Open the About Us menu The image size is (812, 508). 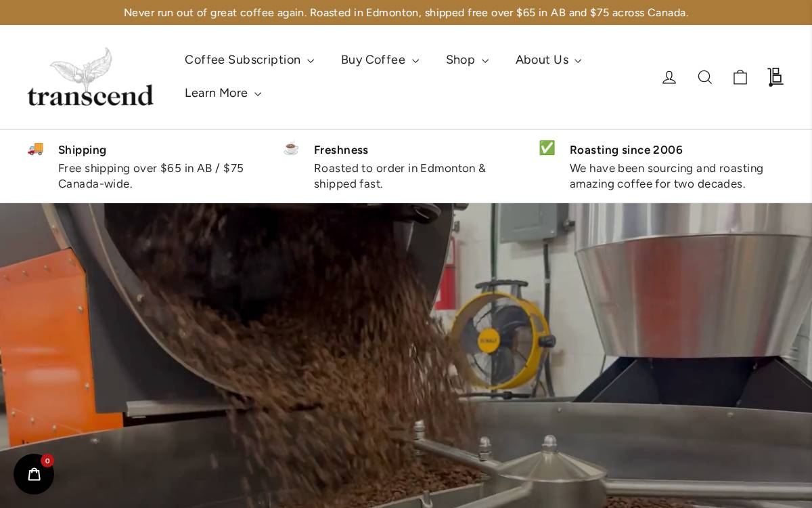click(548, 60)
